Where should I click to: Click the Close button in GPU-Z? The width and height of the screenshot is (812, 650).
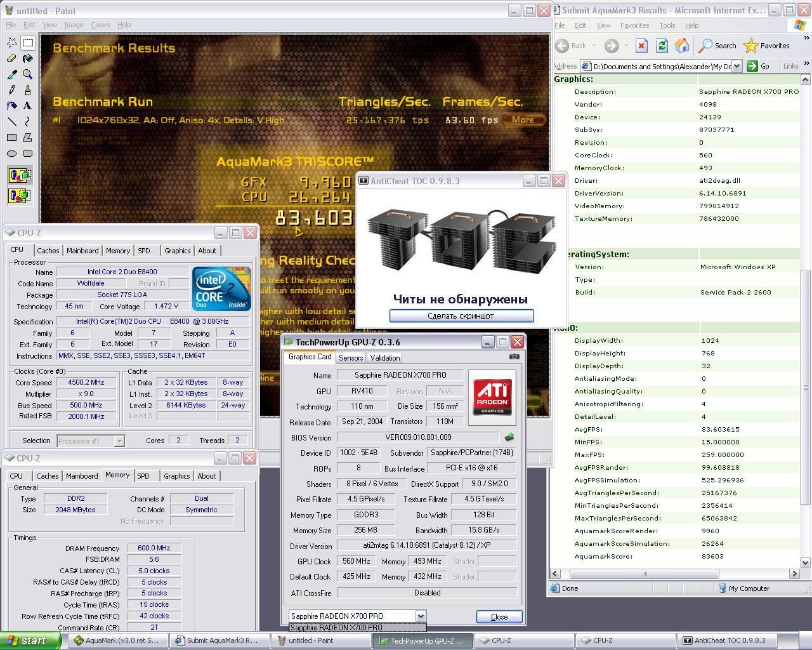[x=499, y=616]
